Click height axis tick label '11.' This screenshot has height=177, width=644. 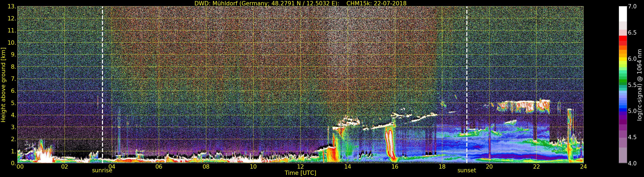(12, 31)
